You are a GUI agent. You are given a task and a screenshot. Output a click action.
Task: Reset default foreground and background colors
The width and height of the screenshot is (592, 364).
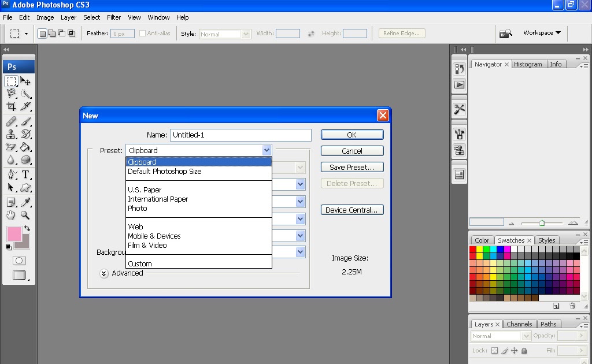pos(8,247)
